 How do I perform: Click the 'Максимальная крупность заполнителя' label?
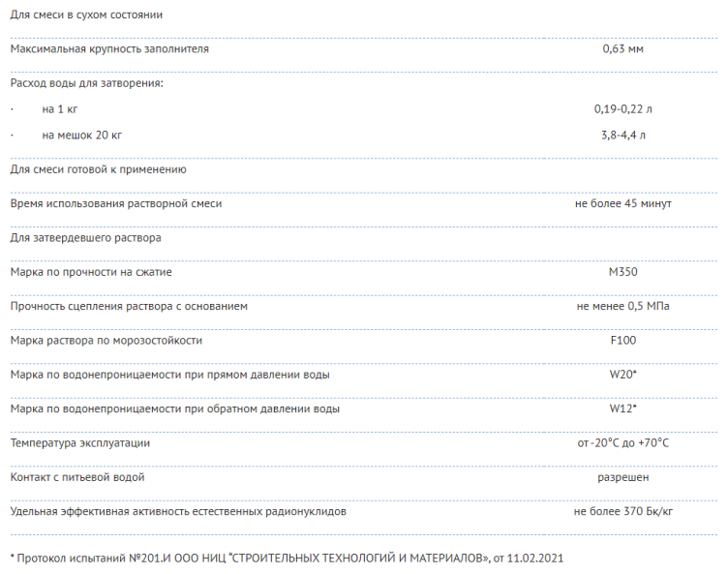click(x=109, y=48)
